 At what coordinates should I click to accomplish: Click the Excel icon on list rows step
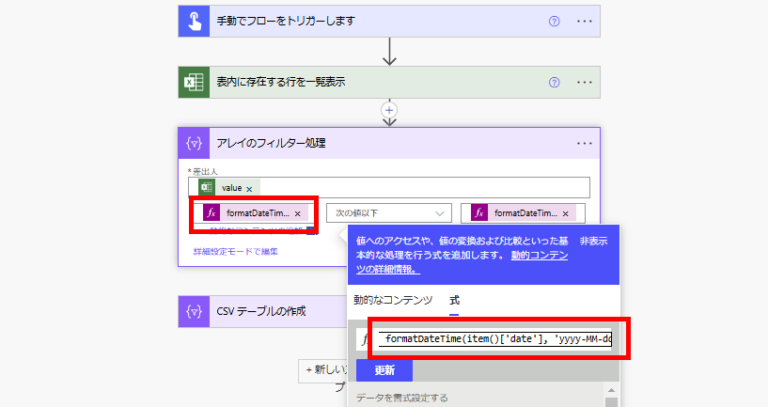(195, 82)
